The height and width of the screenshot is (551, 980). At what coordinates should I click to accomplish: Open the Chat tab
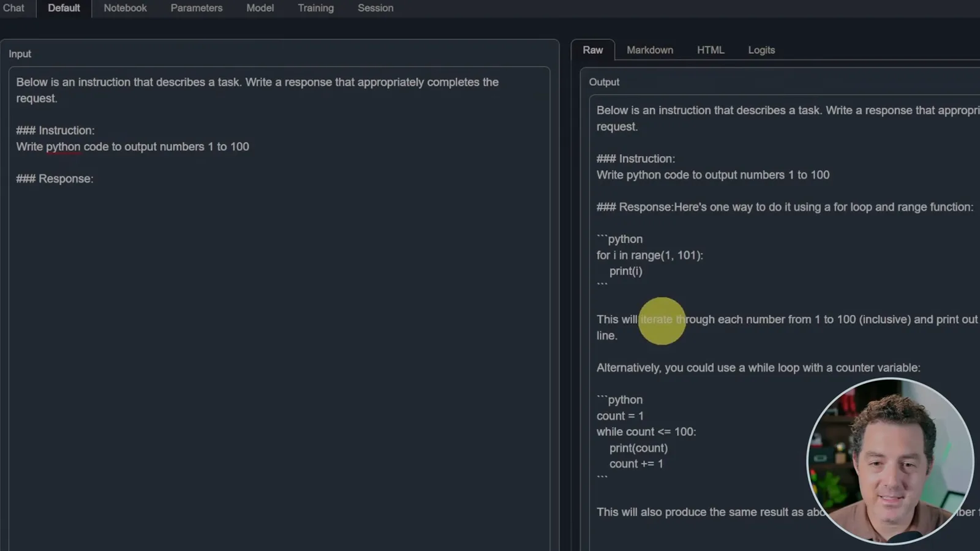click(13, 8)
